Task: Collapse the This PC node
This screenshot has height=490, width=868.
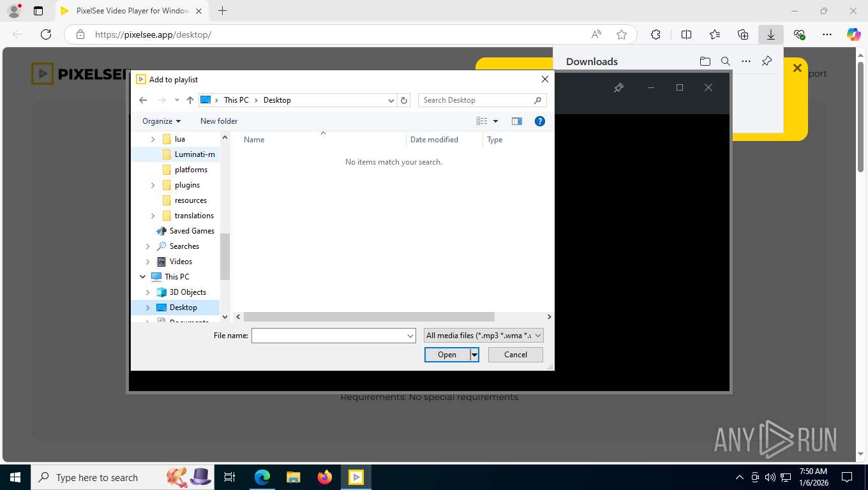Action: [x=142, y=277]
